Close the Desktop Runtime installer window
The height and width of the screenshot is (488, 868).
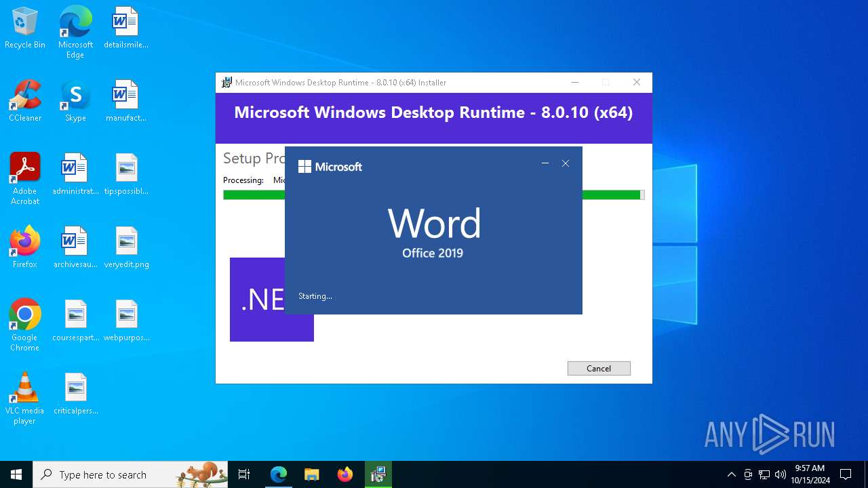point(637,83)
